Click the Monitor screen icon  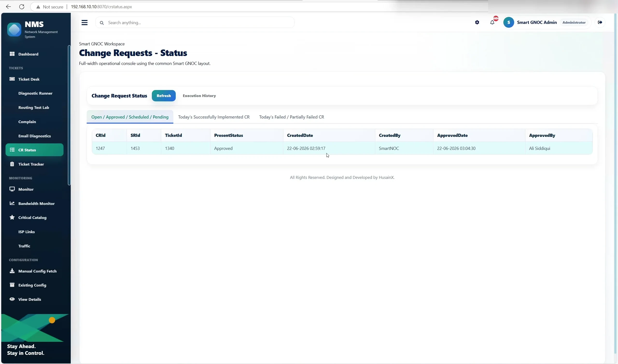click(x=12, y=189)
